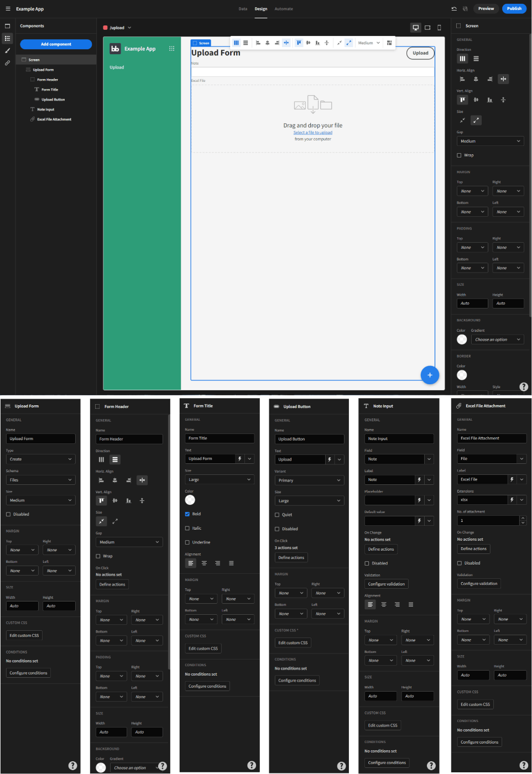Screen dimensions: 532x774
Task: Select Excel File Attachment in component tree
Action: 54,119
